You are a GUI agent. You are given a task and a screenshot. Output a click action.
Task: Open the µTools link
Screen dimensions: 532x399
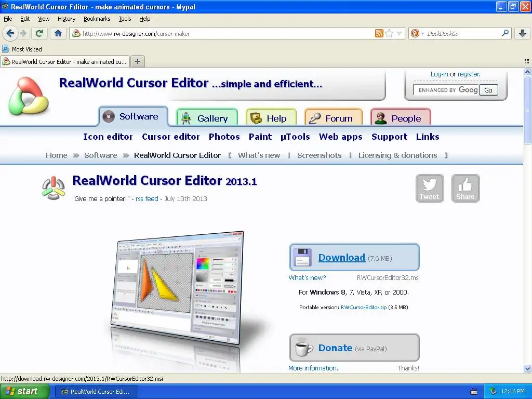point(295,137)
